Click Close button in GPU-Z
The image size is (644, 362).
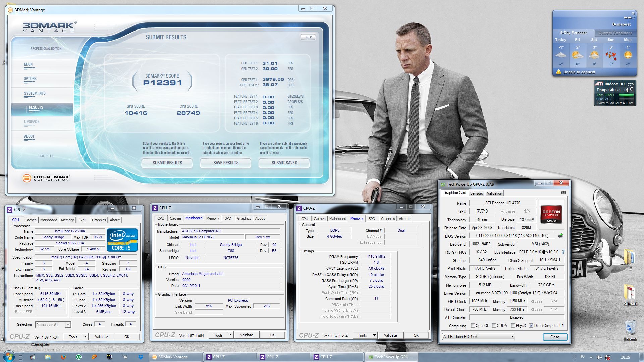554,337
